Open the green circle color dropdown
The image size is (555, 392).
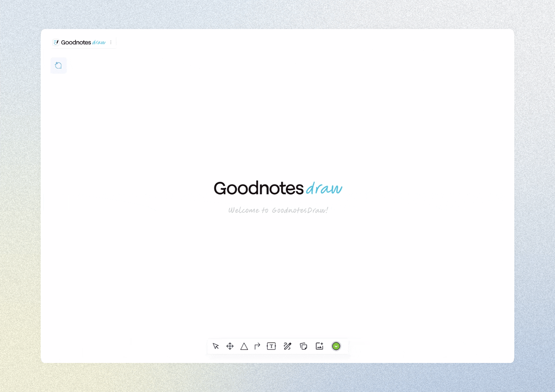coord(336,346)
